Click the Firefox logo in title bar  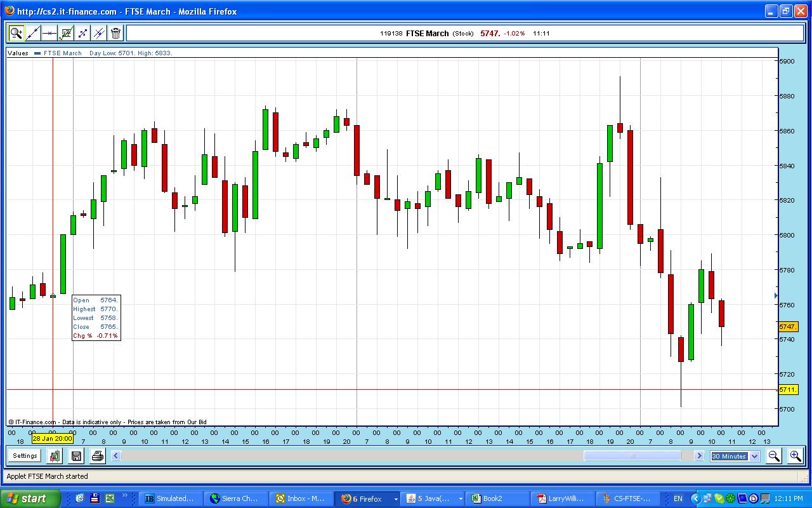(8, 11)
